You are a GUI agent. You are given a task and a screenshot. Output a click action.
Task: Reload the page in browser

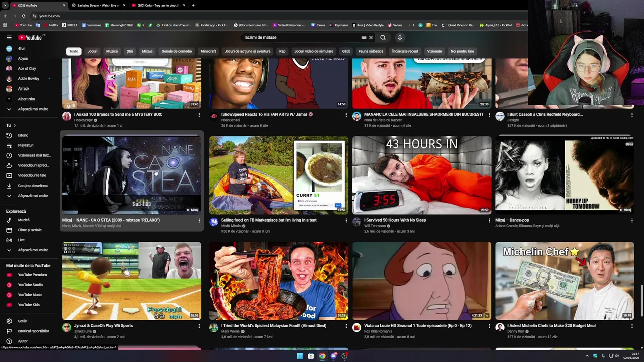24,16
